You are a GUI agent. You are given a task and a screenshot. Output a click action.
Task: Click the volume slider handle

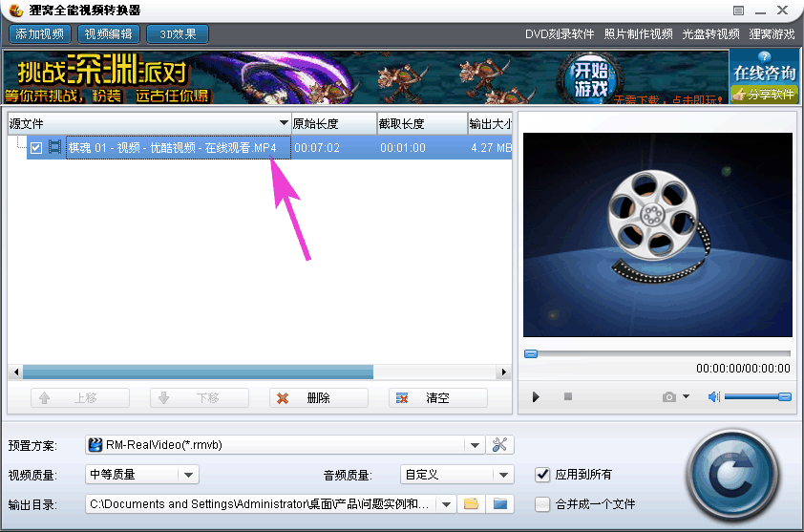point(785,396)
